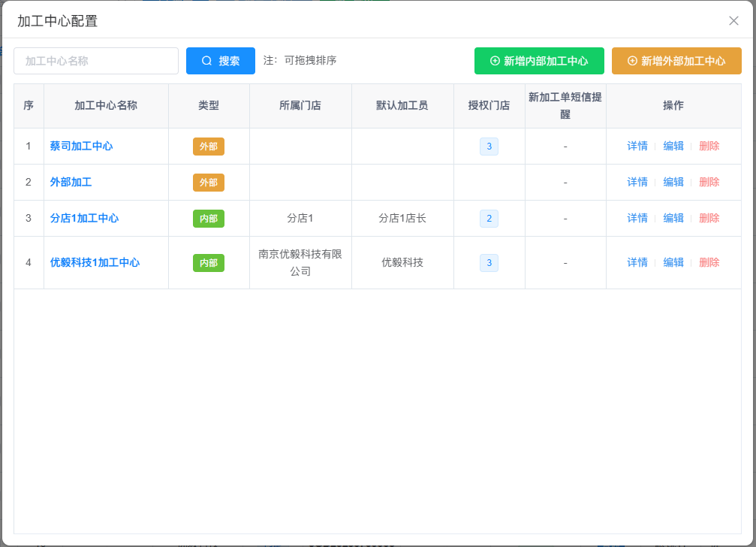
Task: Open 蔡司加工中心 details link
Action: tap(637, 146)
